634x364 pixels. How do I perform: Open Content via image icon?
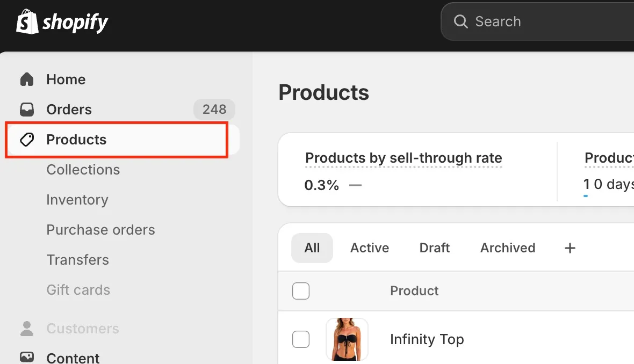pos(27,357)
